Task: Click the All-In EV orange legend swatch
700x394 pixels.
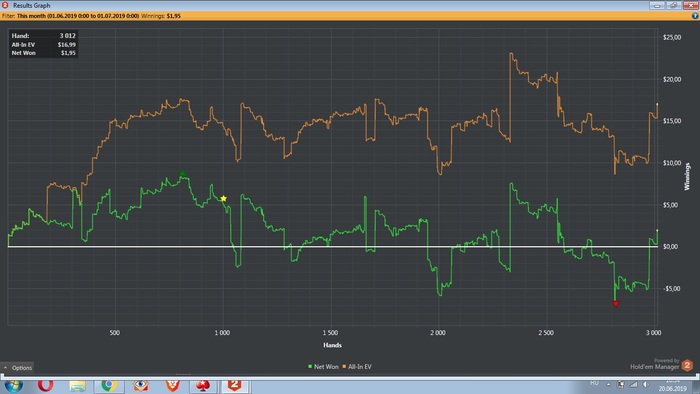Action: [x=344, y=367]
